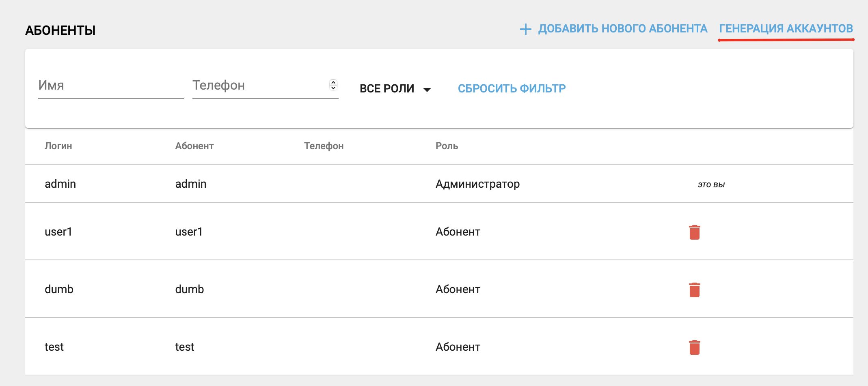Image resolution: width=868 pixels, height=386 pixels.
Task: Click the ВСЕ РОЛИ role filter label
Action: [386, 88]
